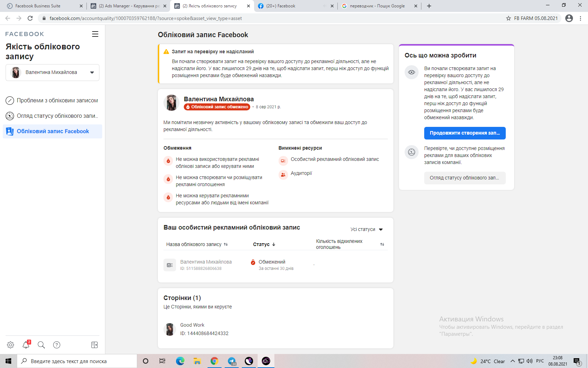Open the hamburger menu next to FACEBOOK

[x=95, y=34]
